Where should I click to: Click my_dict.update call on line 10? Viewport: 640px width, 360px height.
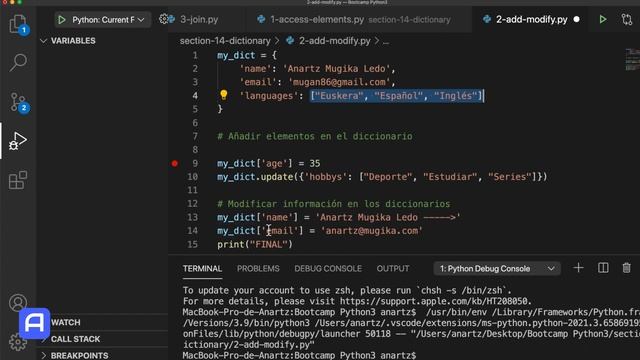pos(382,177)
